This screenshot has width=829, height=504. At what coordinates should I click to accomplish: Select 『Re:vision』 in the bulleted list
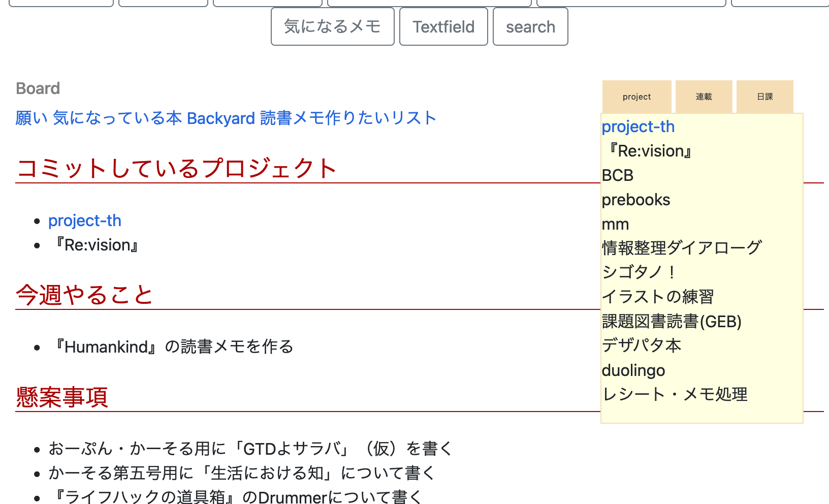tap(94, 245)
